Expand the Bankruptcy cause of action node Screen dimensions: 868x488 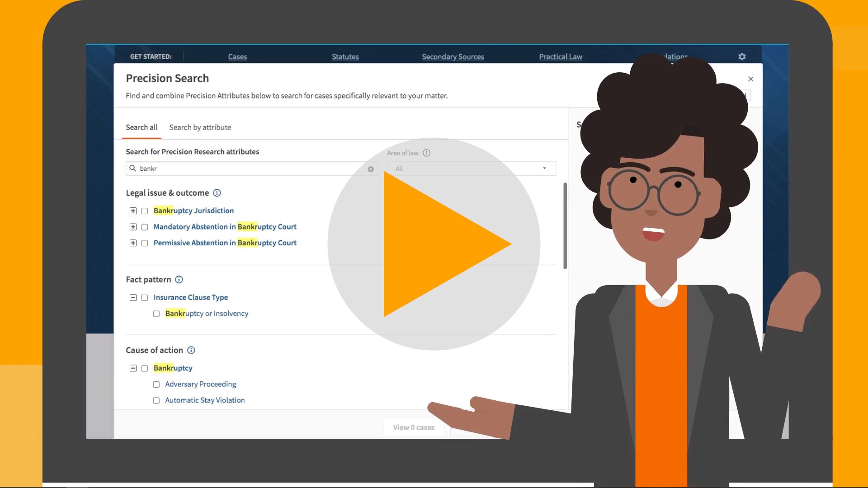tap(132, 368)
